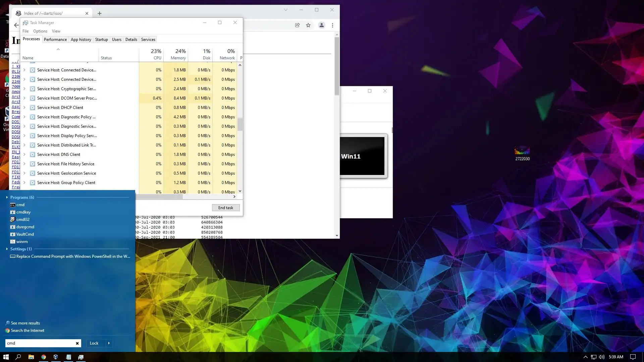The height and width of the screenshot is (362, 644).
Task: Click the Chrome taskbar icon
Action: (44, 357)
